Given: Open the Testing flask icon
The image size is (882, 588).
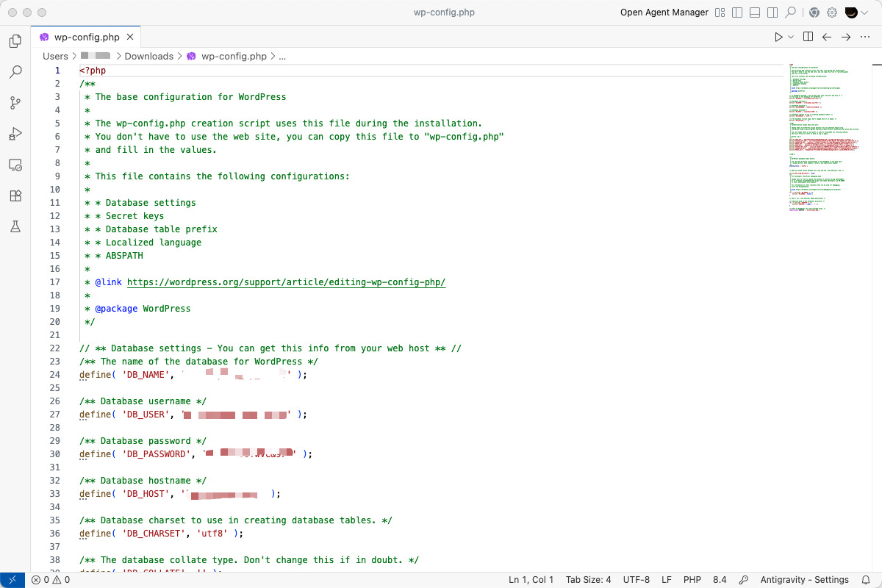Looking at the screenshot, I should 15,226.
